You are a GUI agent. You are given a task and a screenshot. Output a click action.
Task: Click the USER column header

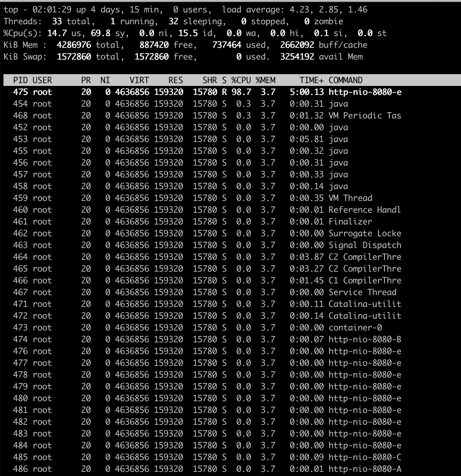(x=42, y=80)
